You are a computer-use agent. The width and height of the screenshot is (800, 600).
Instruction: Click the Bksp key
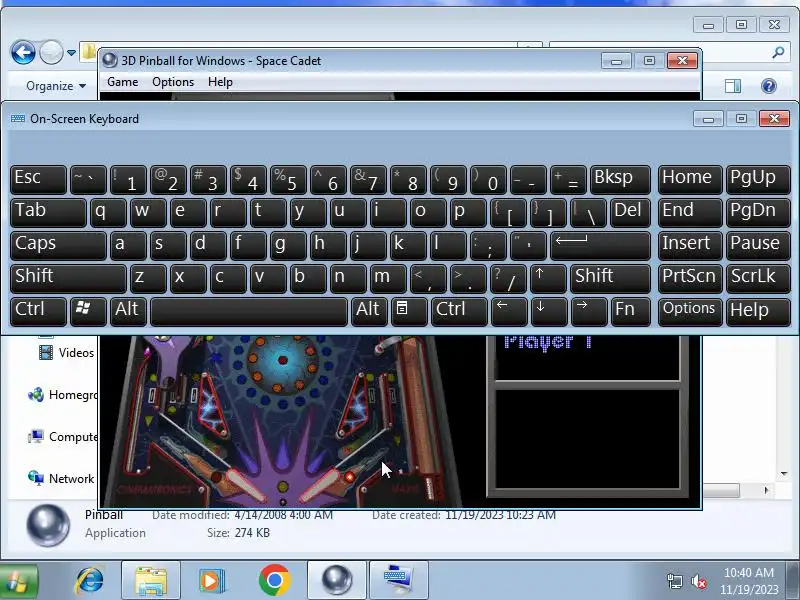620,180
